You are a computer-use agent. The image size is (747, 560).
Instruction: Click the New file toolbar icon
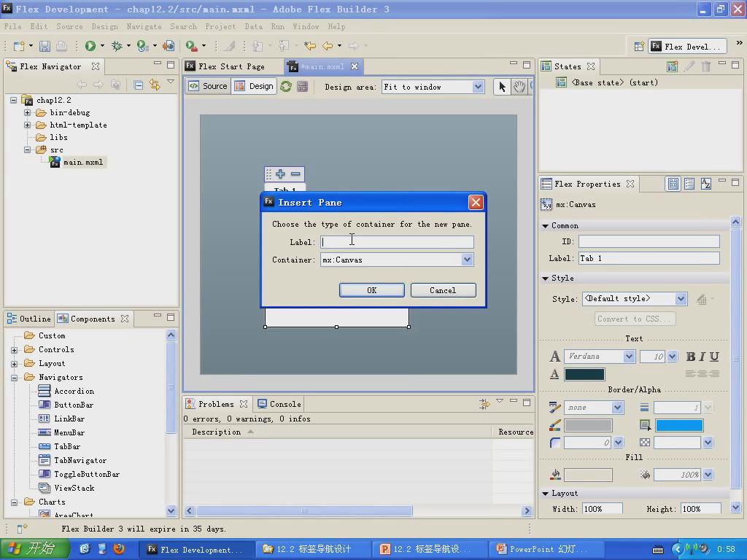click(19, 46)
